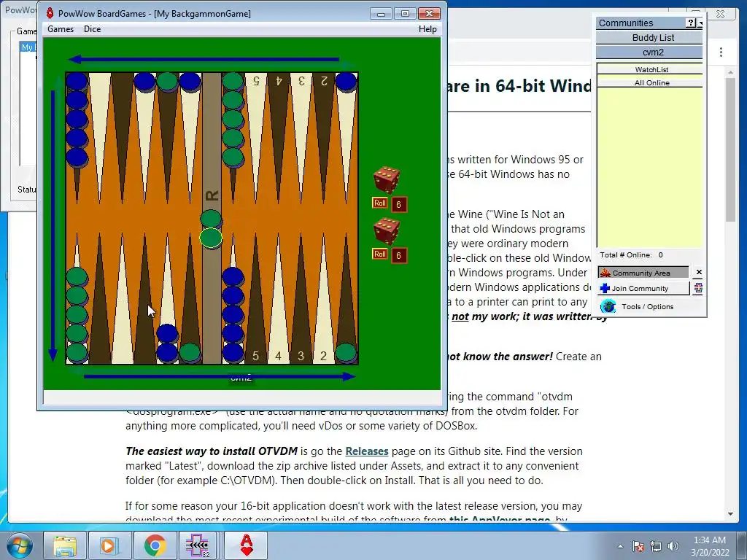
Task: Open Google Chrome from the taskbar
Action: click(x=155, y=545)
